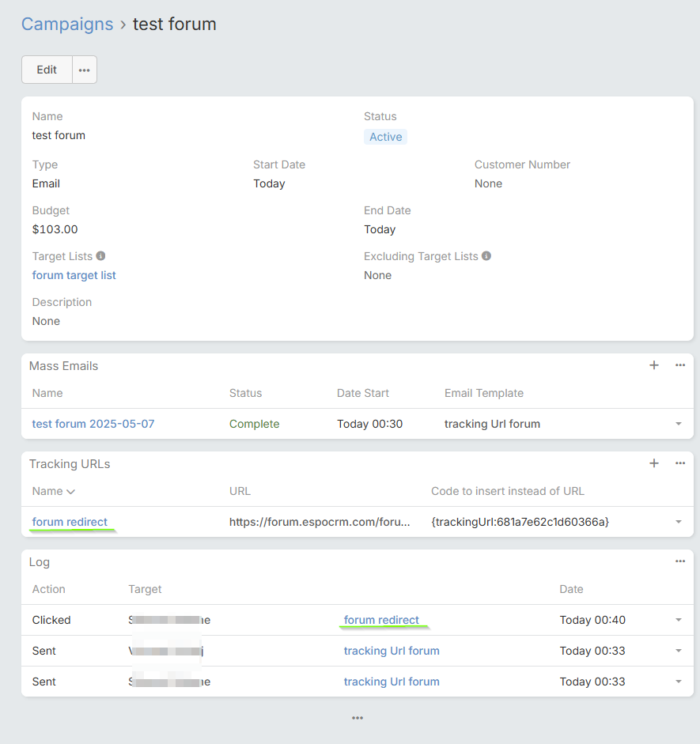The width and height of the screenshot is (700, 744).
Task: Open the Tracking URLs panel three-dot menu
Action: coord(680,463)
